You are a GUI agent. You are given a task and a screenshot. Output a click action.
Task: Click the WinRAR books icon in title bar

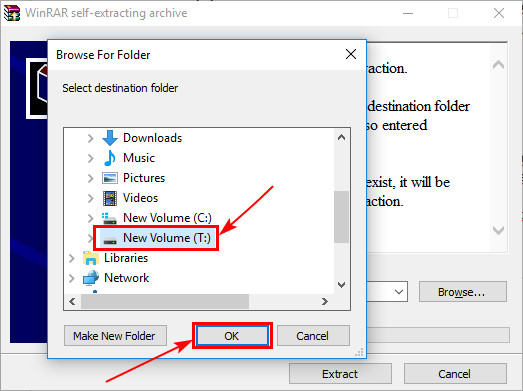click(x=12, y=13)
